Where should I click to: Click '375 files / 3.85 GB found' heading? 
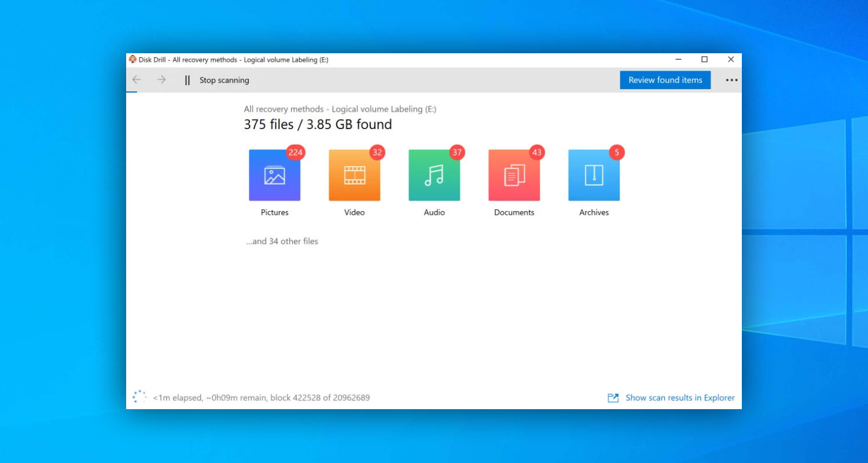[x=318, y=124]
